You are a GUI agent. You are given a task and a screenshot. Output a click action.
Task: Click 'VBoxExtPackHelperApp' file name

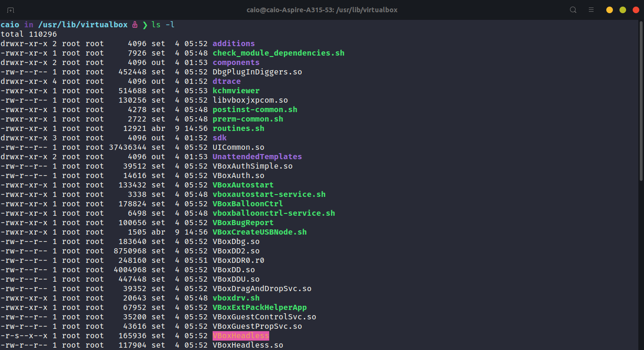(260, 307)
